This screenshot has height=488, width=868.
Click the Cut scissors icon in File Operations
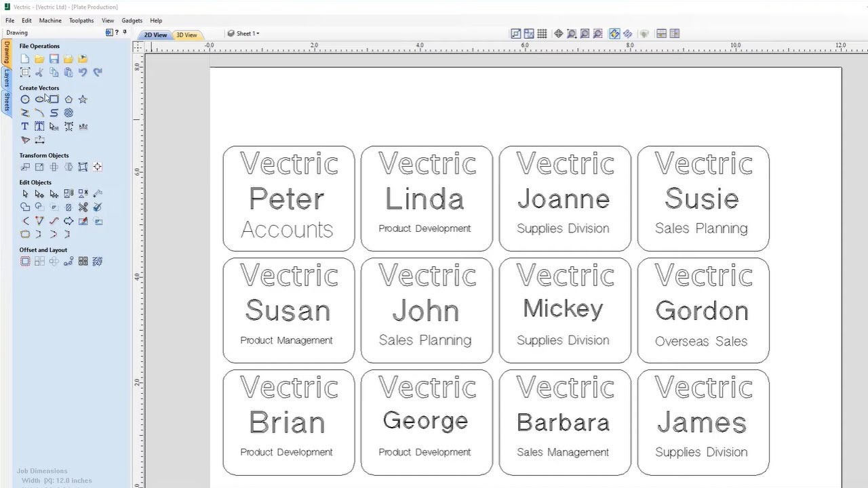click(x=39, y=72)
